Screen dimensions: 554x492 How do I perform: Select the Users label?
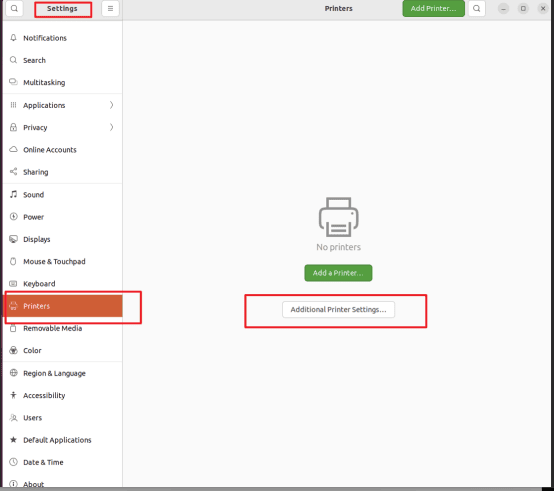[x=33, y=417]
